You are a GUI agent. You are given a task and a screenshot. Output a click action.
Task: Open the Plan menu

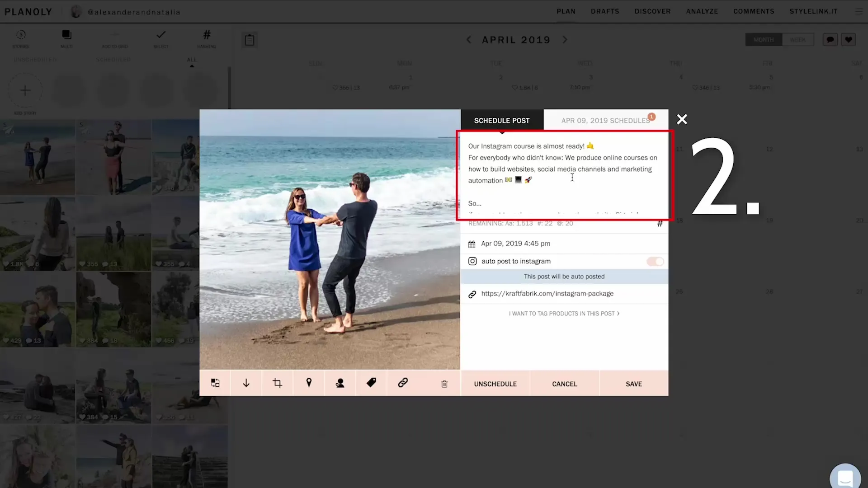coord(566,11)
